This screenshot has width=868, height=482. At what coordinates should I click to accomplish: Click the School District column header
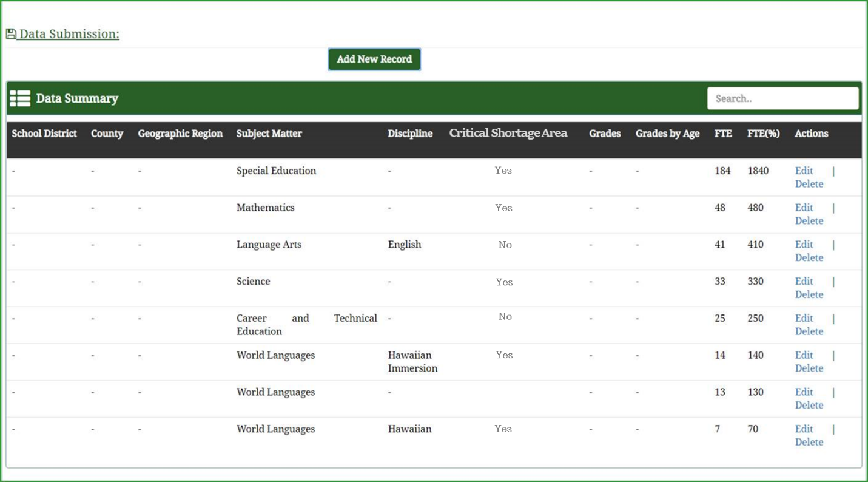click(x=44, y=134)
